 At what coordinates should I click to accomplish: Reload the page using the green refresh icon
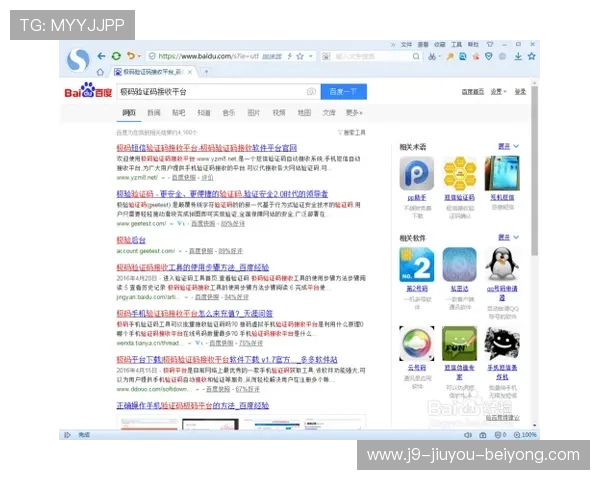[x=116, y=56]
